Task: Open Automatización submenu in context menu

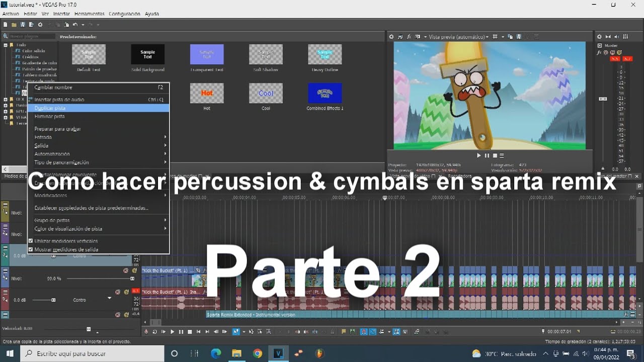Action: (x=99, y=154)
